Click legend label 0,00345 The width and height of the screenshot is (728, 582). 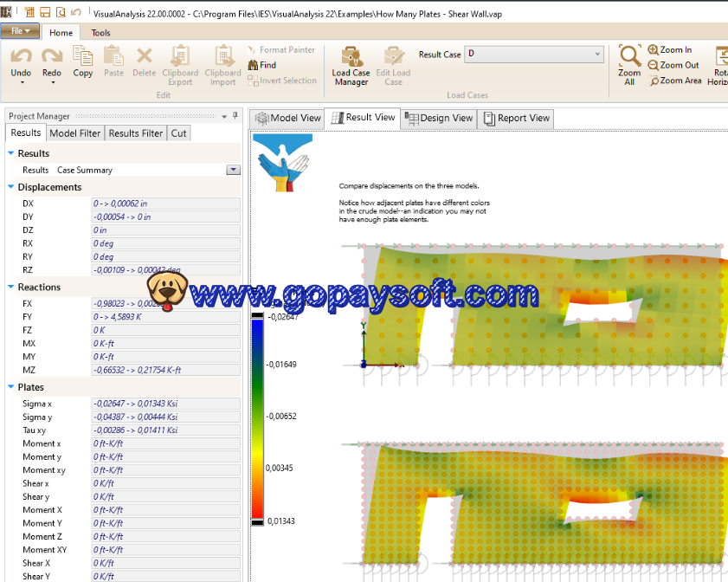[x=279, y=468]
